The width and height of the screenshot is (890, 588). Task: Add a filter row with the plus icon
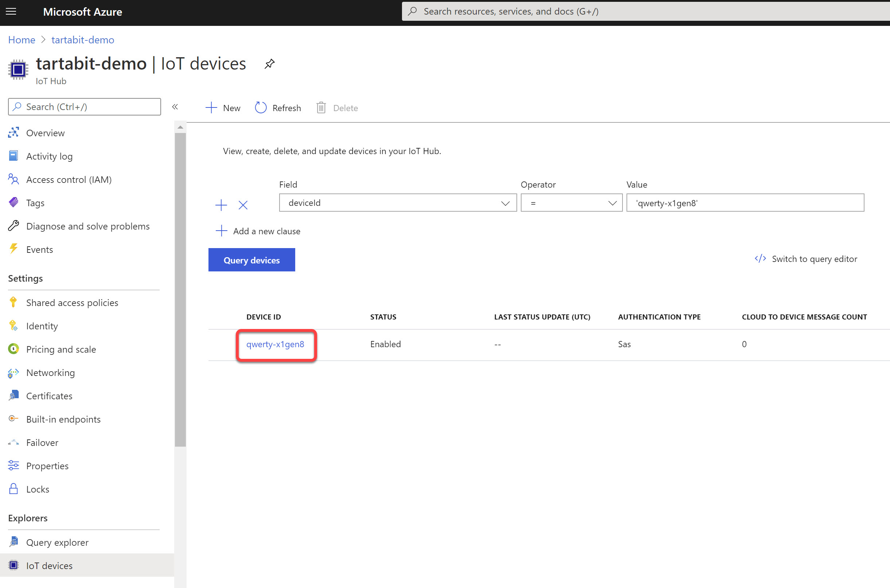tap(221, 205)
